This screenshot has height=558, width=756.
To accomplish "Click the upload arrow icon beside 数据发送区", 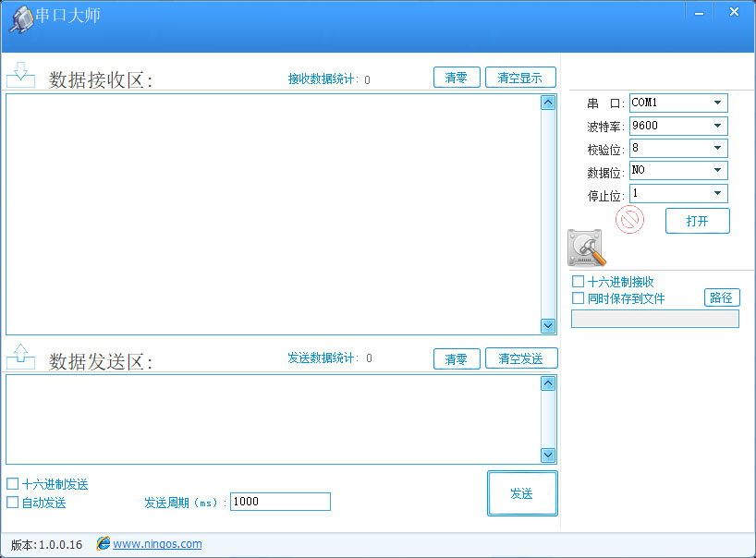I will click(x=20, y=355).
